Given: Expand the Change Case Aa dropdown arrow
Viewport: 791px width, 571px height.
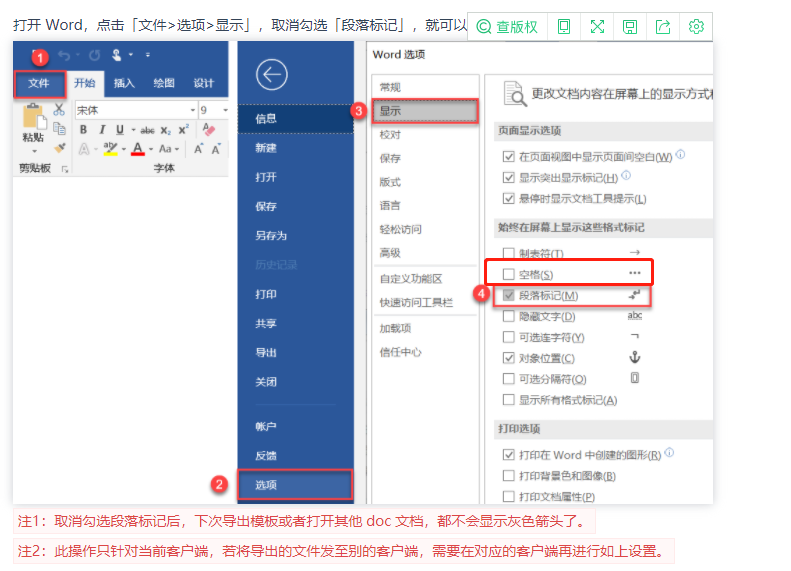Looking at the screenshot, I should (x=177, y=149).
